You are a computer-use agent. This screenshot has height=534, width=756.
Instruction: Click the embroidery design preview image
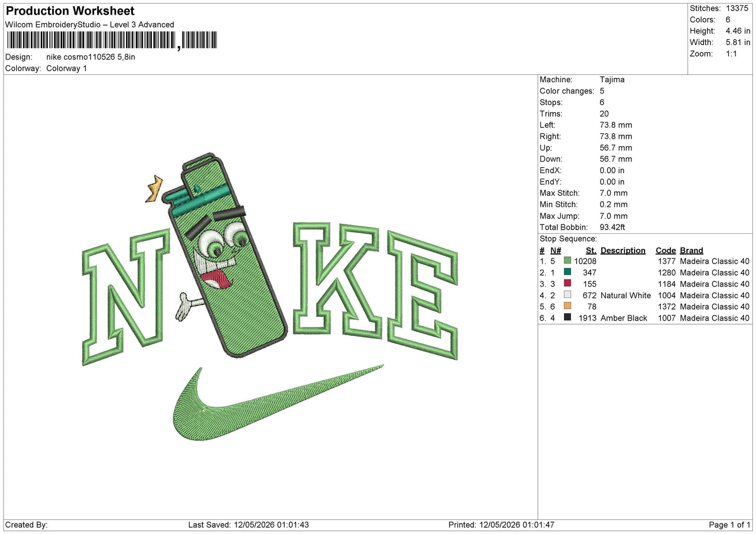point(270,297)
